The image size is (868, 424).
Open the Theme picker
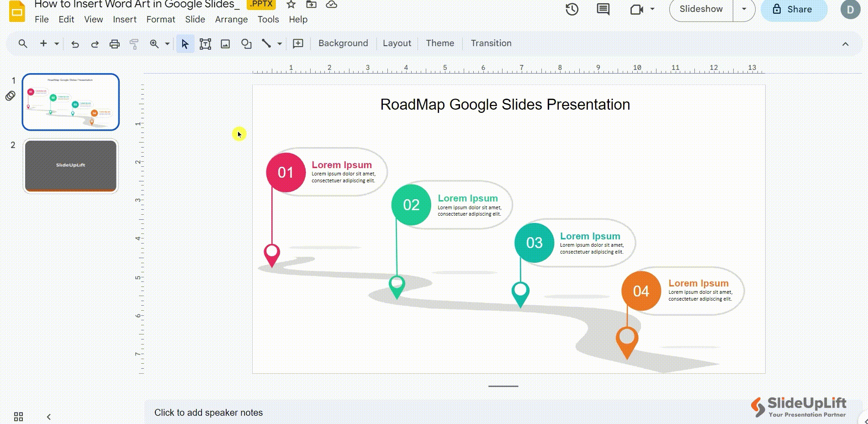click(439, 43)
